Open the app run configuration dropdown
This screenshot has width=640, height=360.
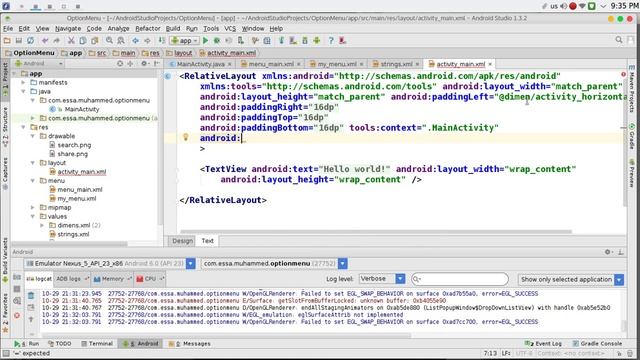pos(185,40)
